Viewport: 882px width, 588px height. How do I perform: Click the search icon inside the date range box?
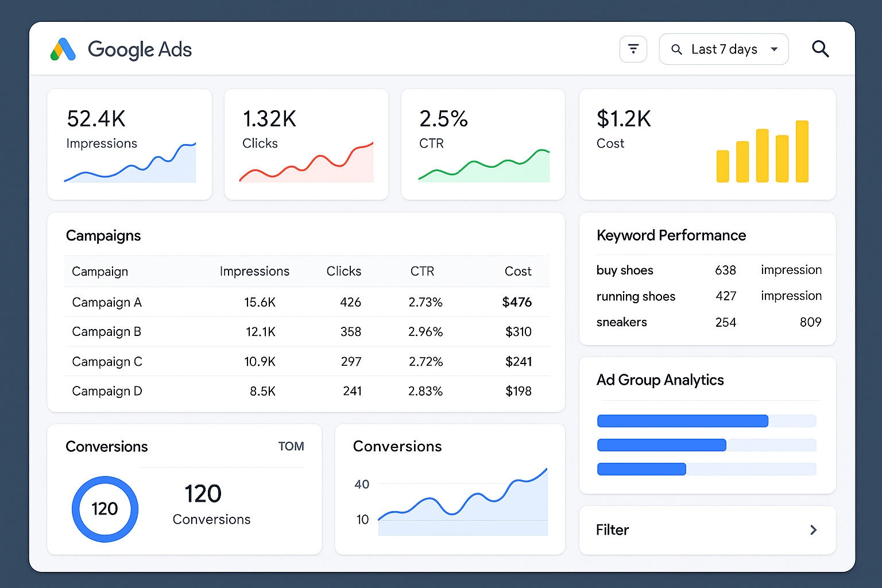677,50
